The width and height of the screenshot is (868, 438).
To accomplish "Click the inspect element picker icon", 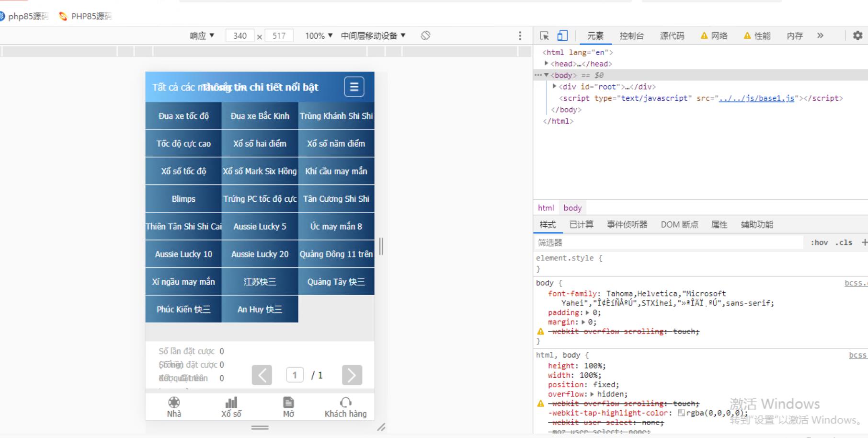I will (544, 36).
